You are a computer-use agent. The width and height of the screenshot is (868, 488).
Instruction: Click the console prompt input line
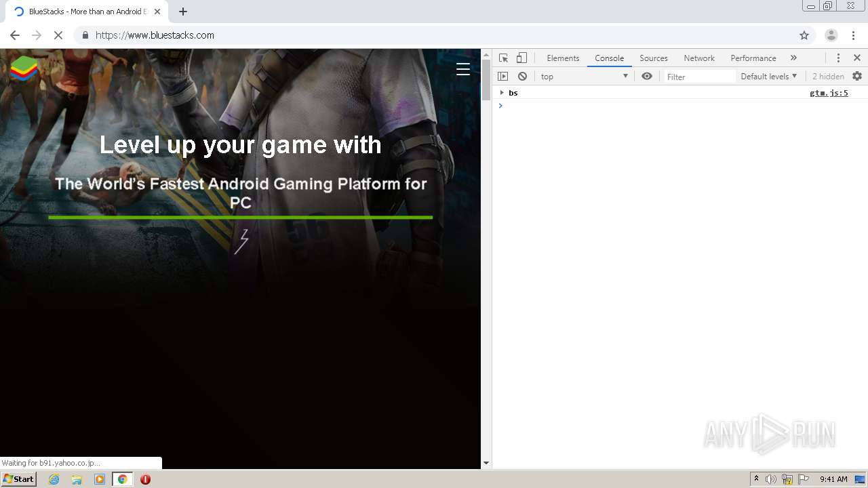(x=679, y=106)
